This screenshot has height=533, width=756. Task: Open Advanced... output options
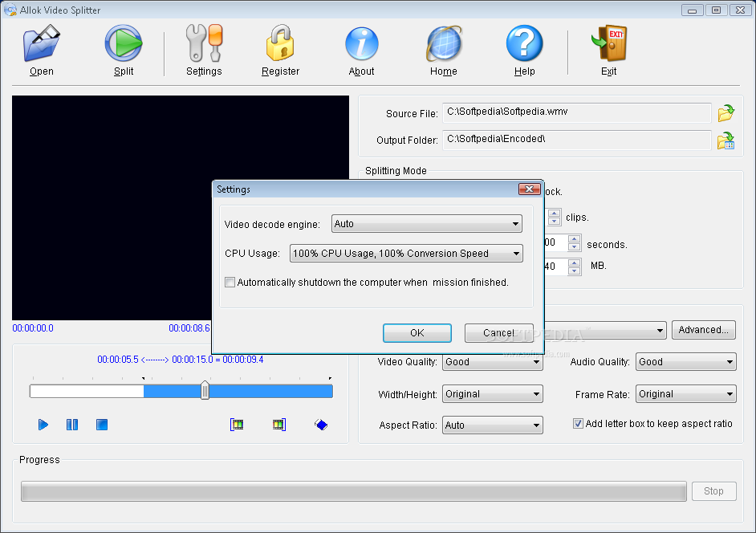[x=704, y=330]
